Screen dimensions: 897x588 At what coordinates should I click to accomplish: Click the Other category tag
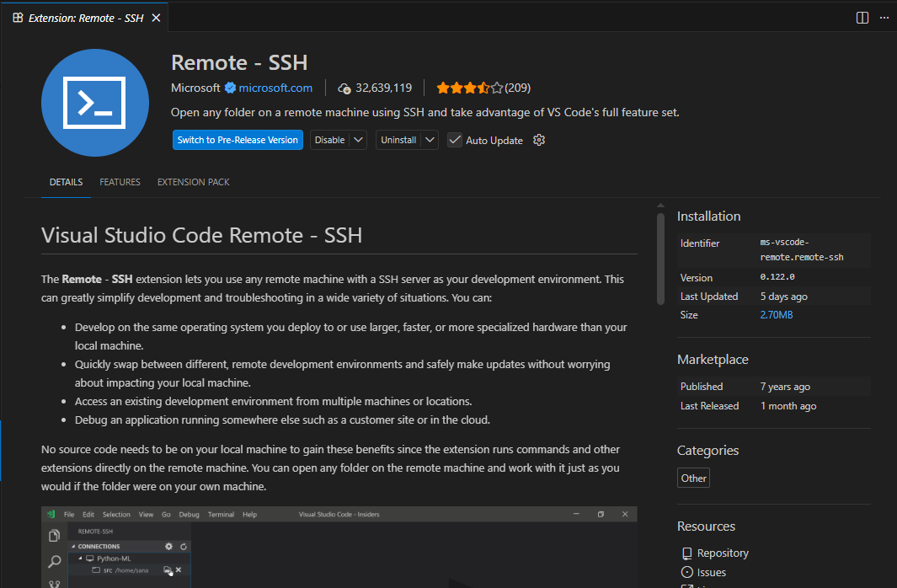[693, 478]
